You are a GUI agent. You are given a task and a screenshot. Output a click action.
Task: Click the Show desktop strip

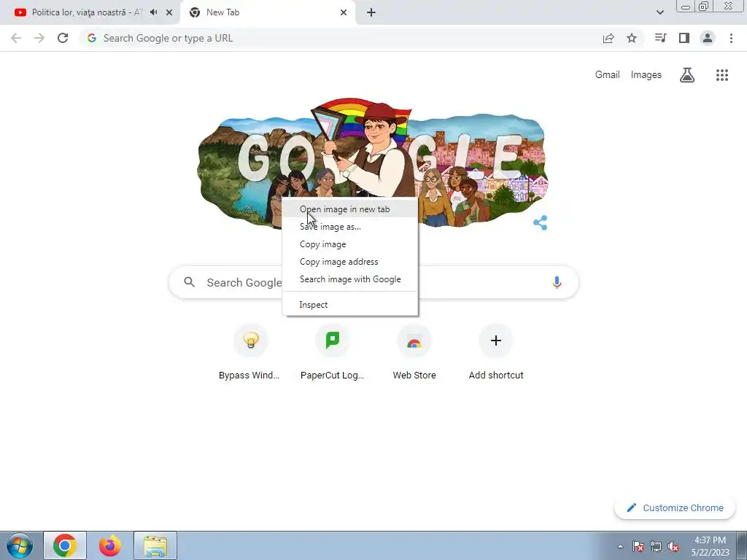point(742,545)
